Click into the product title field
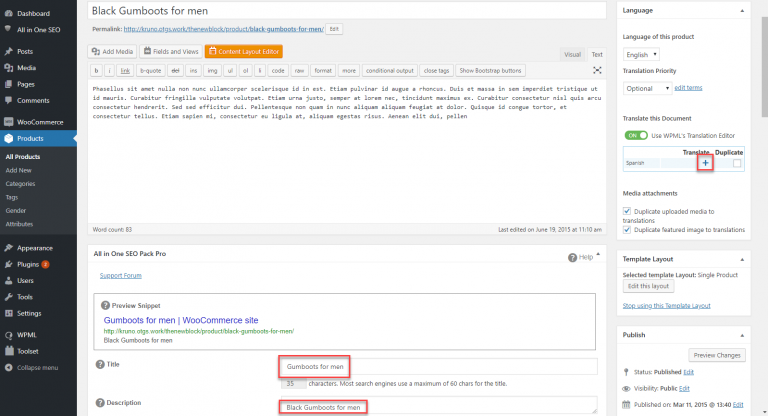 tap(347, 10)
